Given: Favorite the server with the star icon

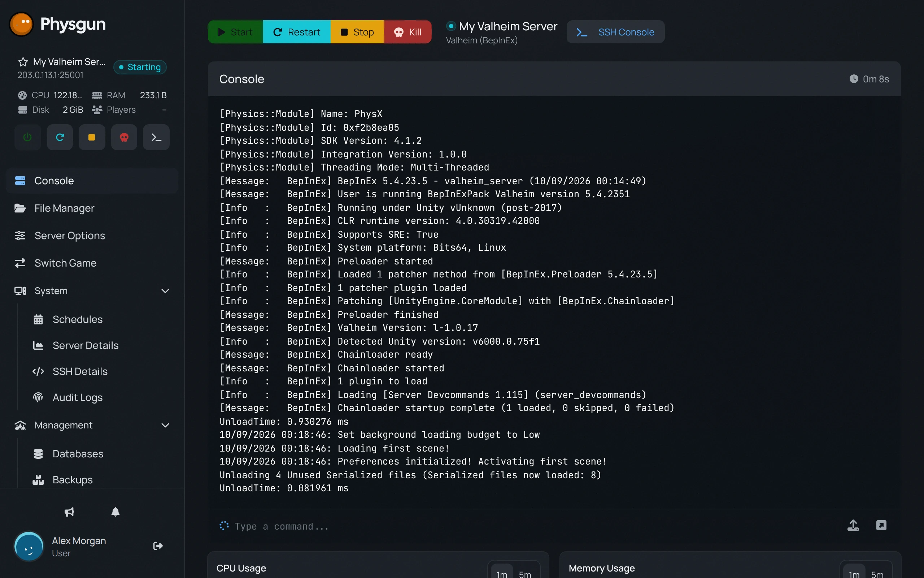Looking at the screenshot, I should 23,62.
